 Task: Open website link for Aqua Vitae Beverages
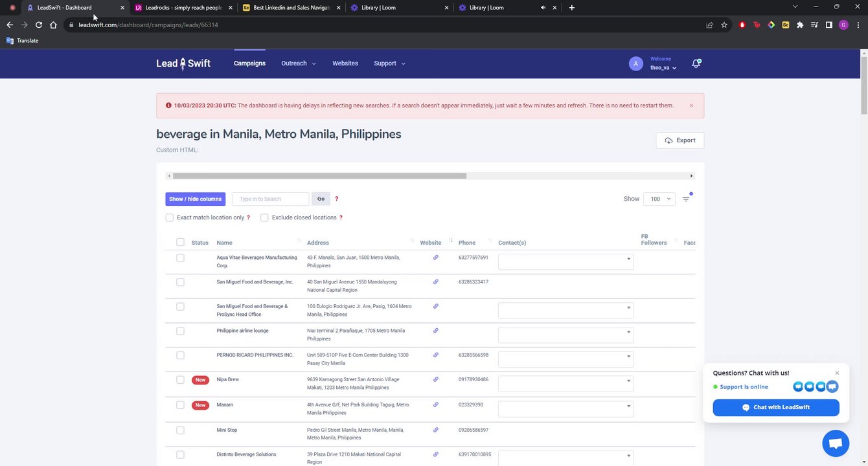(436, 258)
